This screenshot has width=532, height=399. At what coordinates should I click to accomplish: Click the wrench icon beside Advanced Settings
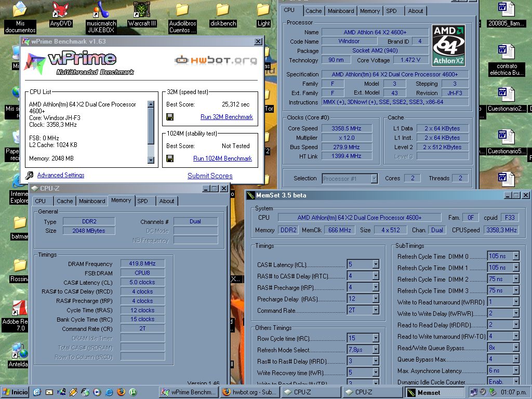(30, 175)
